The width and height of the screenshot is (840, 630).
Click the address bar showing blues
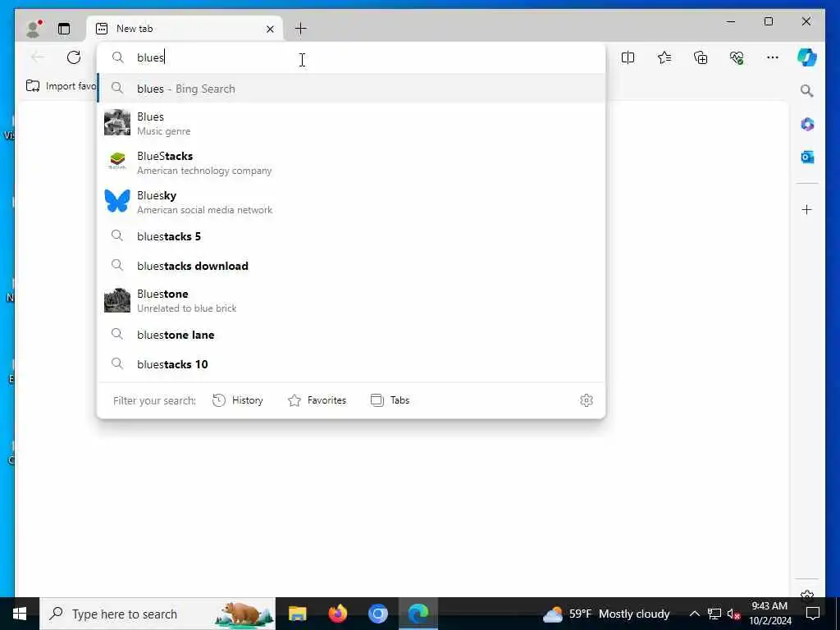coord(351,58)
